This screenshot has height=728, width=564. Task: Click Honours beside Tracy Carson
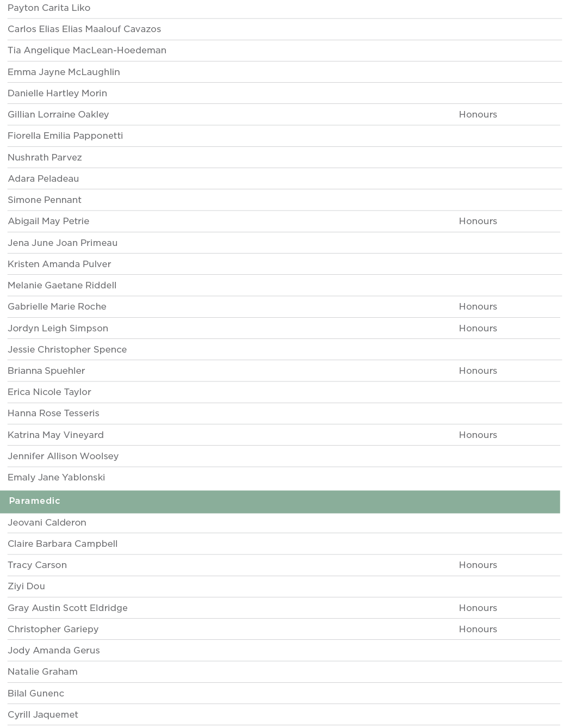[478, 565]
